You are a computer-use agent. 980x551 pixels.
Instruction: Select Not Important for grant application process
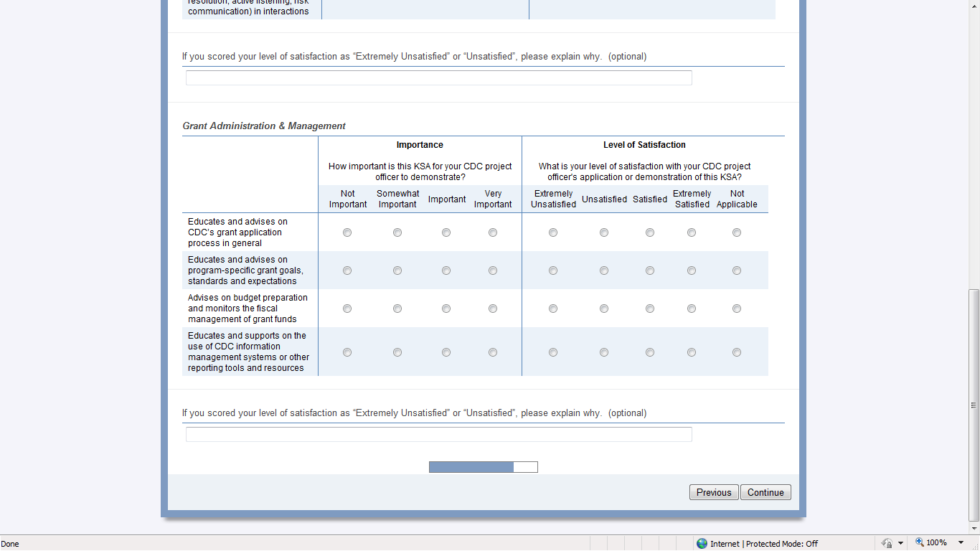point(347,232)
